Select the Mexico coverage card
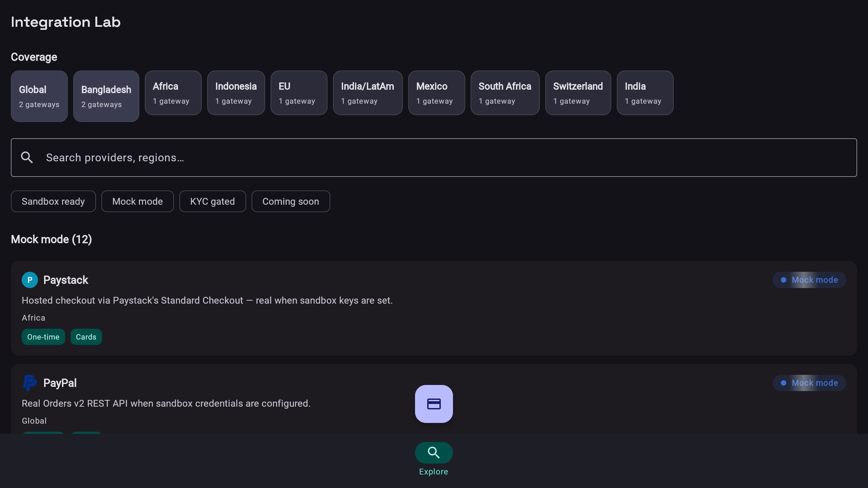Screen dimensions: 868x488 [437, 93]
